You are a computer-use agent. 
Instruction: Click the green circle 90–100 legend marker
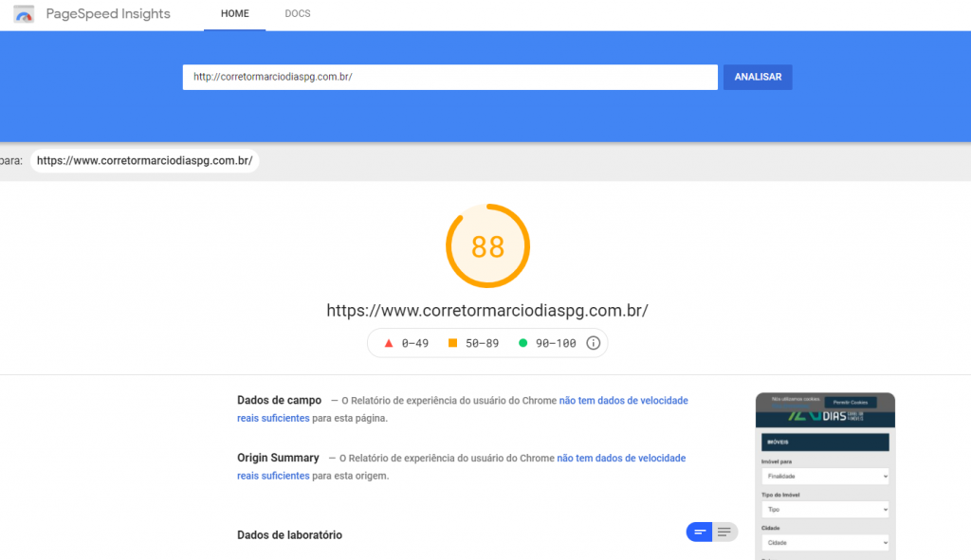pyautogui.click(x=522, y=343)
